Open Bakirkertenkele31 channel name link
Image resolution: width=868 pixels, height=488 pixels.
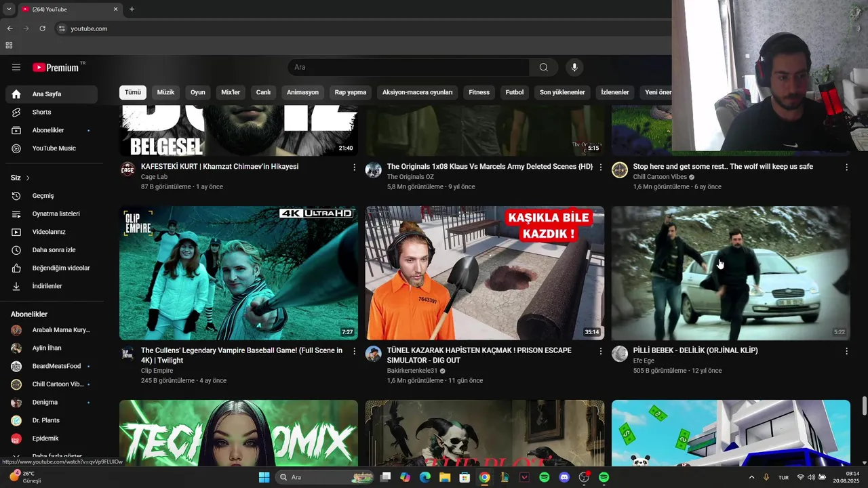(412, 371)
